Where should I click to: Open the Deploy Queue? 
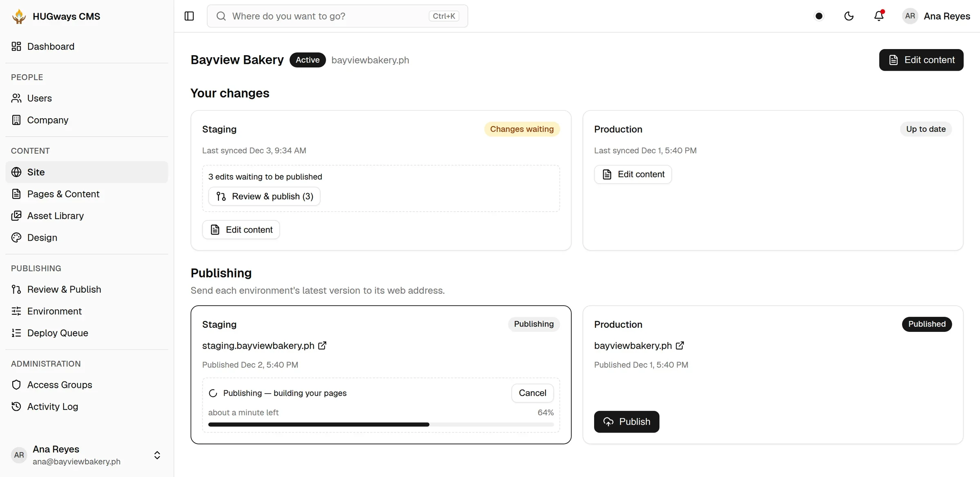click(x=87, y=333)
